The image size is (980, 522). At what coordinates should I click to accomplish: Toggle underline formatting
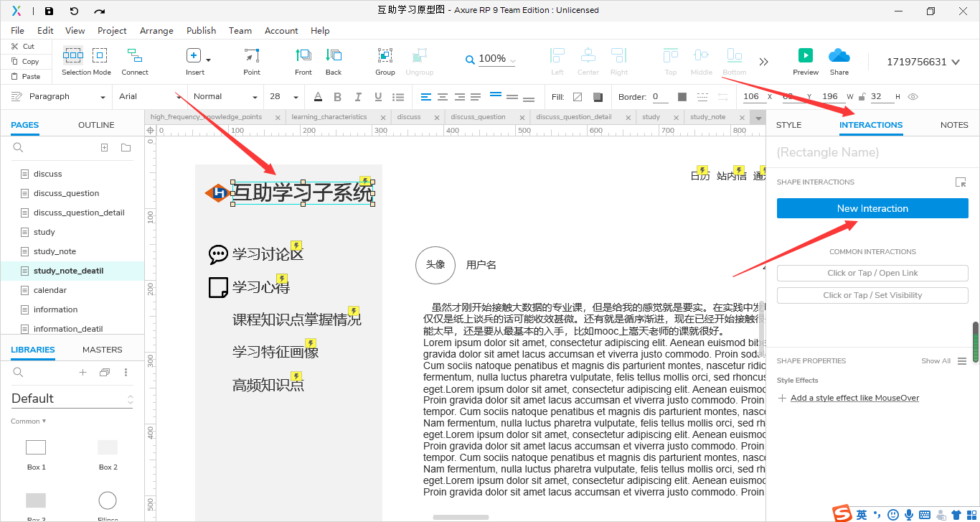[x=377, y=96]
